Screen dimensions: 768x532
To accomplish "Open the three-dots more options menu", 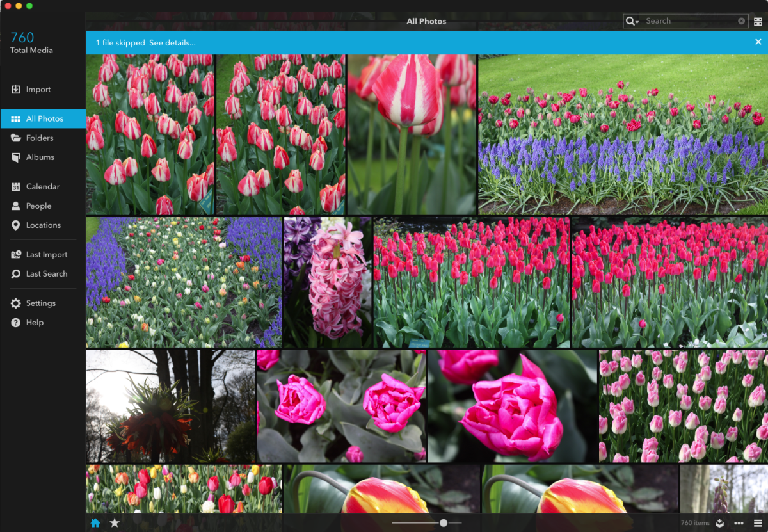I will 739,523.
